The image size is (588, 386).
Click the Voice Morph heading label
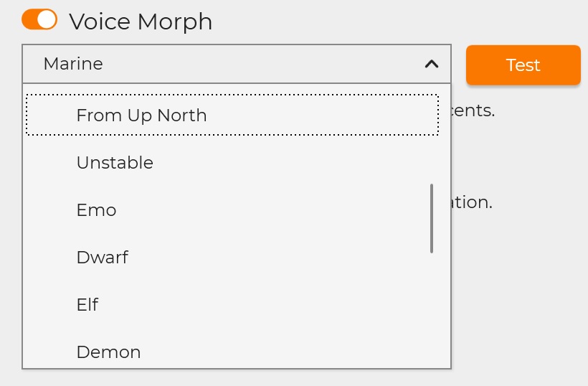[x=141, y=22]
